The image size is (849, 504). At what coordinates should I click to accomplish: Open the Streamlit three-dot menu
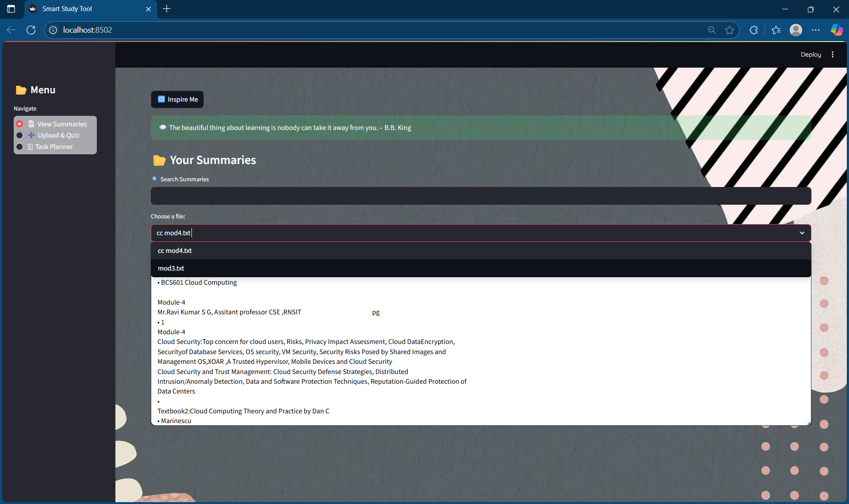[833, 54]
